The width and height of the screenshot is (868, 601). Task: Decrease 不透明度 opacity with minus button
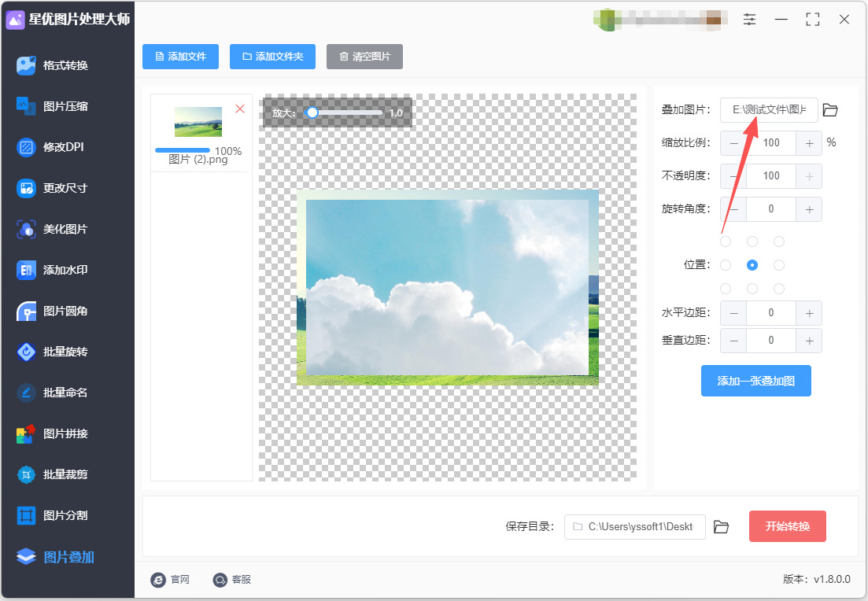pyautogui.click(x=733, y=176)
